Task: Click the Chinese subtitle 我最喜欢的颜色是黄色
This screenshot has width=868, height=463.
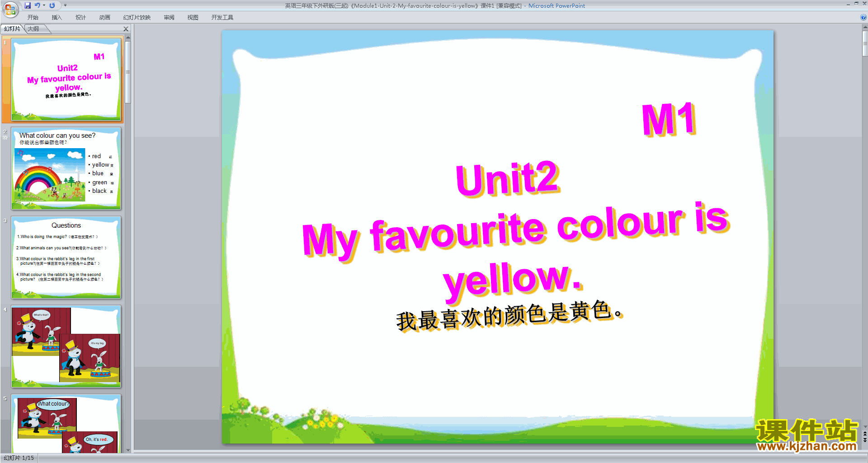Action: click(x=509, y=315)
